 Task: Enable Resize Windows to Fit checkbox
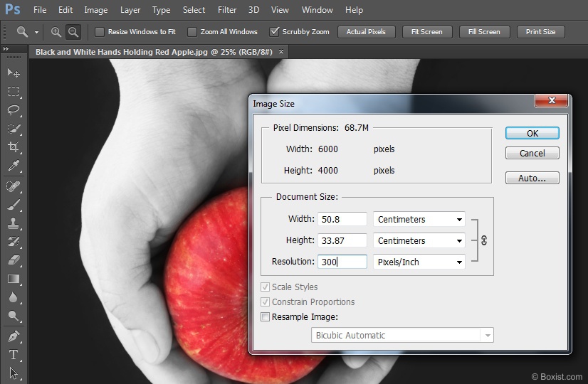100,32
